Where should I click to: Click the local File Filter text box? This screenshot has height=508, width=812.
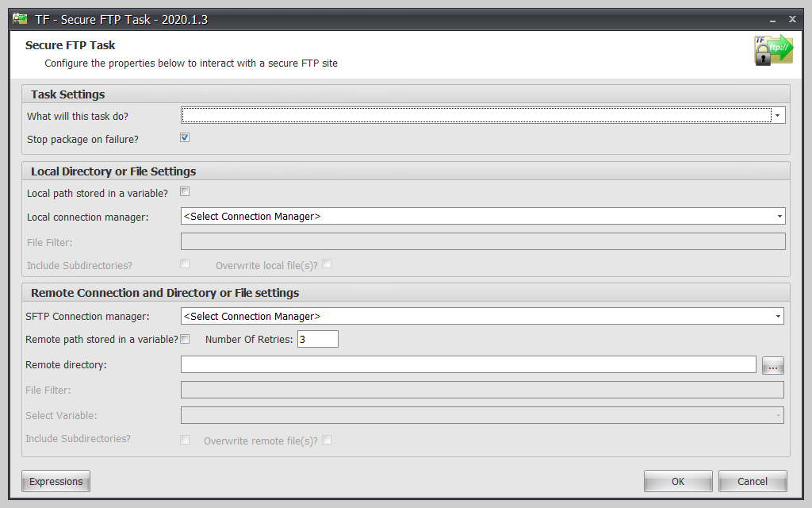click(x=482, y=241)
